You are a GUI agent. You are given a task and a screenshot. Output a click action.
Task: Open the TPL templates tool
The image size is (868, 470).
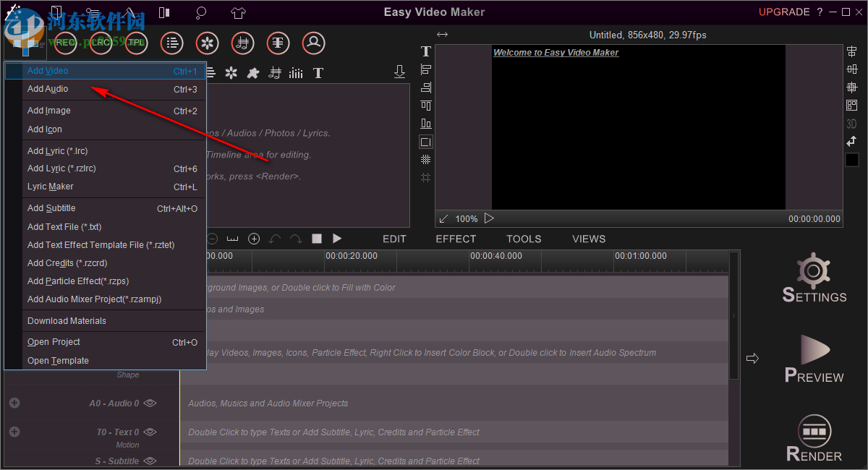[x=136, y=43]
